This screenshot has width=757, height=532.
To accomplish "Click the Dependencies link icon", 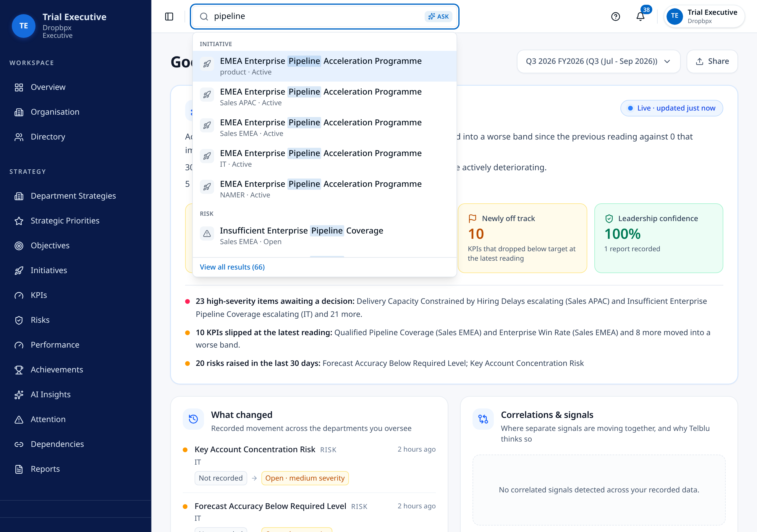I will tap(19, 444).
